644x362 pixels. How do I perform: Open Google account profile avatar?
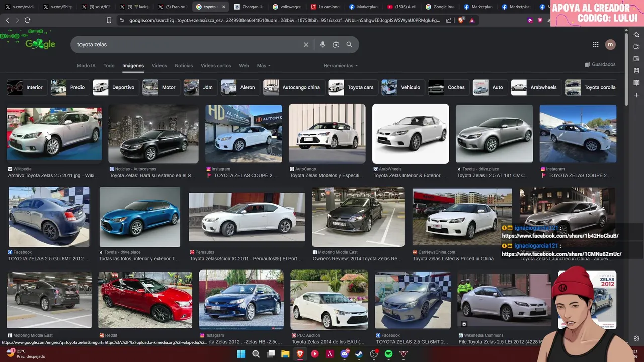click(610, 44)
